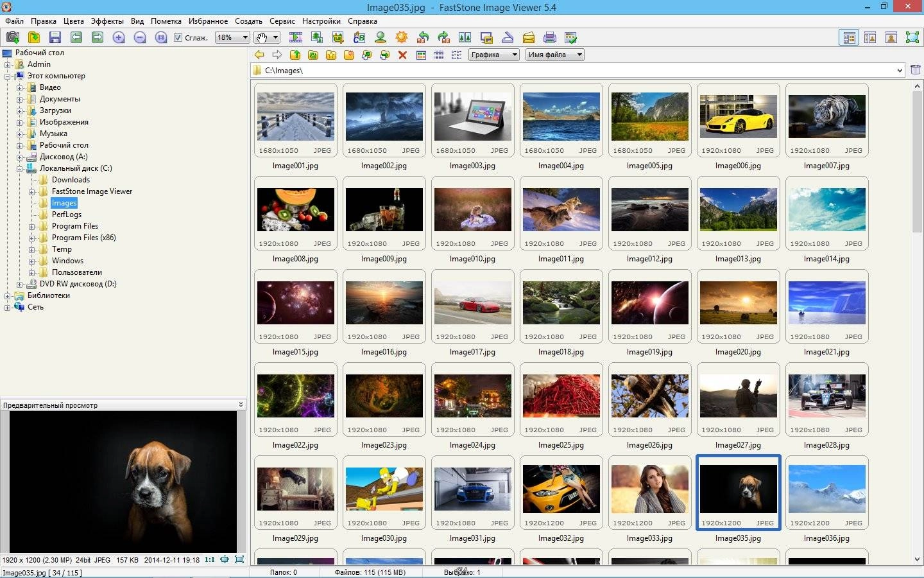This screenshot has width=924, height=578.
Task: Click the floppy disk save icon
Action: (55, 37)
